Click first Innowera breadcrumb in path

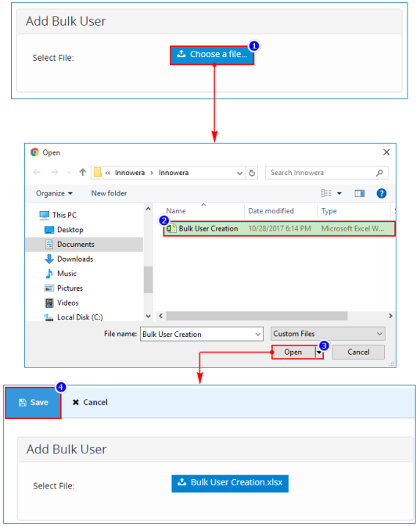(x=130, y=173)
